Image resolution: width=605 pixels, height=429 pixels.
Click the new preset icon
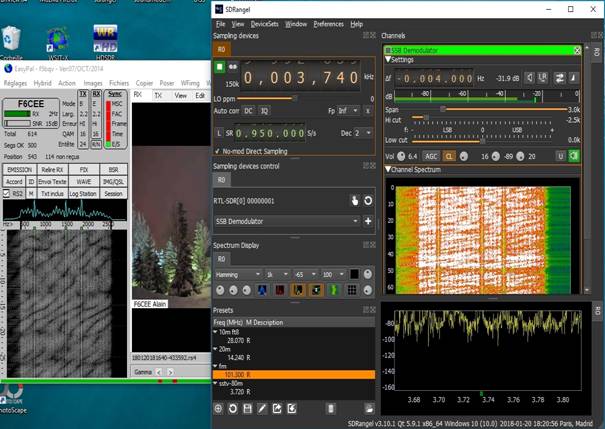pos(218,409)
